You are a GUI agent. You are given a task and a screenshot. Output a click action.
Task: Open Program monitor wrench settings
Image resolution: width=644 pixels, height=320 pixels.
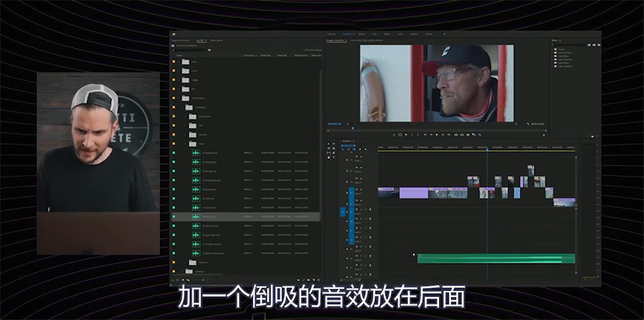click(x=528, y=124)
